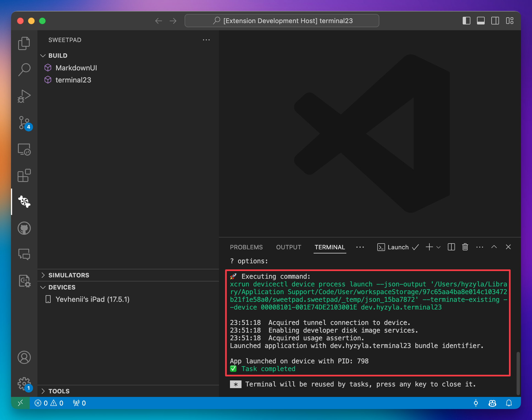Open the GitHub sidebar icon
Screen dimensions: 532x420
pyautogui.click(x=24, y=228)
